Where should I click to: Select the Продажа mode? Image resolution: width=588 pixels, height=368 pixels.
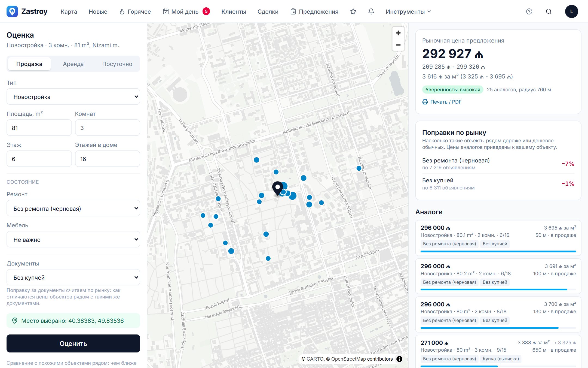point(29,64)
